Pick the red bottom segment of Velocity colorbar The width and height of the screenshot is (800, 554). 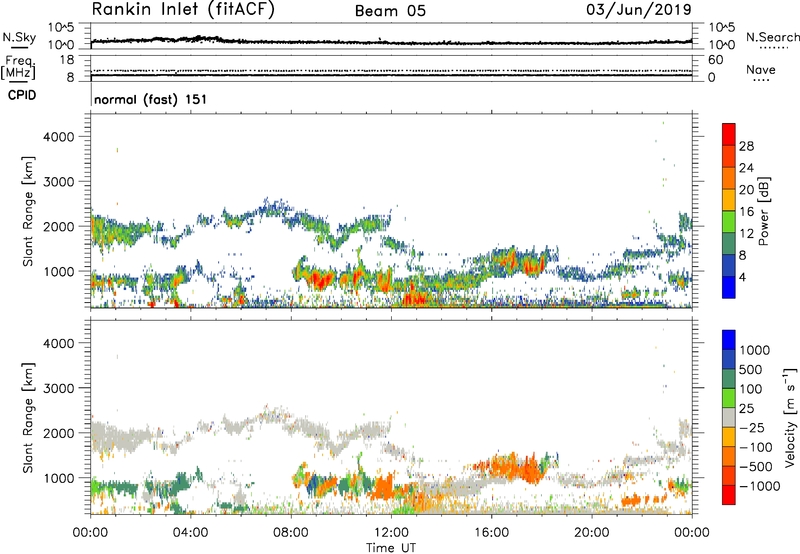tap(729, 495)
